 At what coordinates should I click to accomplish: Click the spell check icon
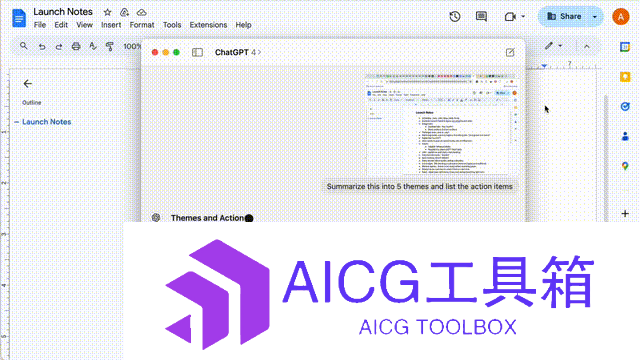coord(93,46)
